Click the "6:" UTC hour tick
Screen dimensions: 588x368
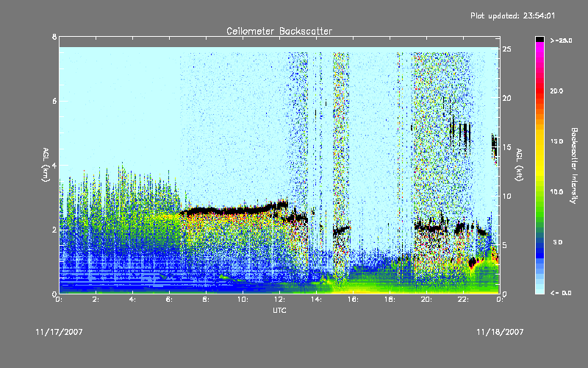tap(170, 300)
